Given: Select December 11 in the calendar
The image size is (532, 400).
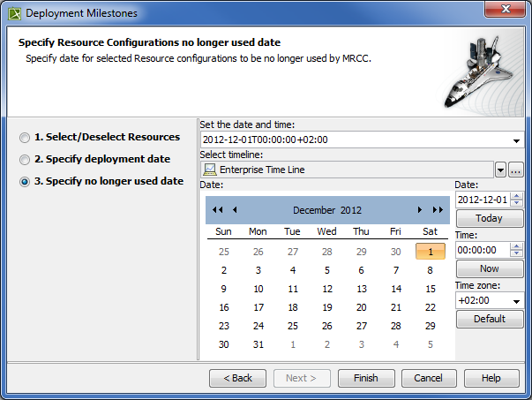Looking at the screenshot, I should click(293, 289).
